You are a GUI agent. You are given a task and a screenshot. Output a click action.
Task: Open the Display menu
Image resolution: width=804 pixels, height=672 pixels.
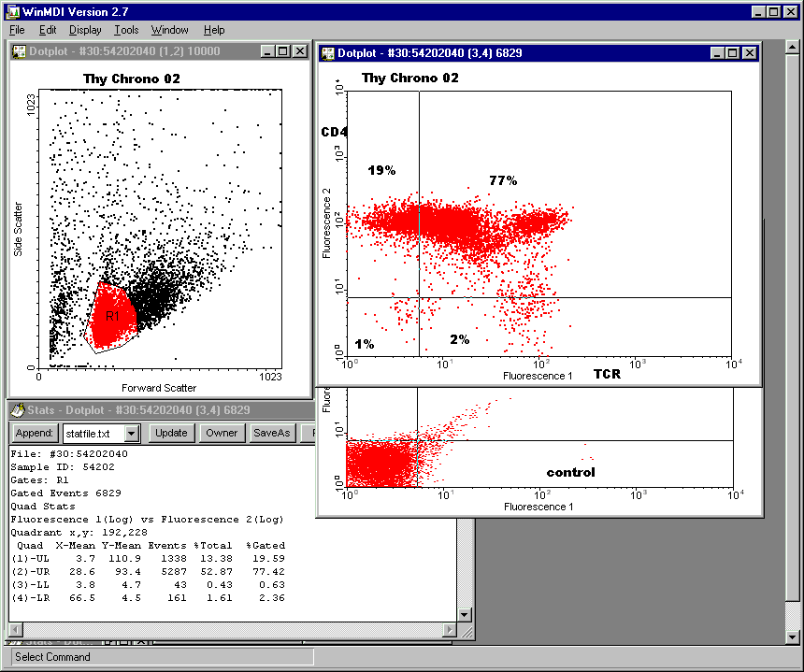85,30
